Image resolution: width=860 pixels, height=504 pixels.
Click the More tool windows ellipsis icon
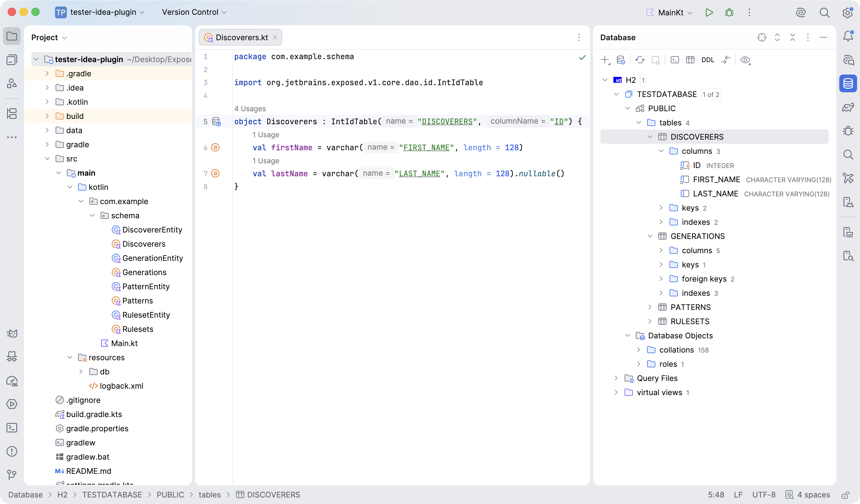coord(12,137)
